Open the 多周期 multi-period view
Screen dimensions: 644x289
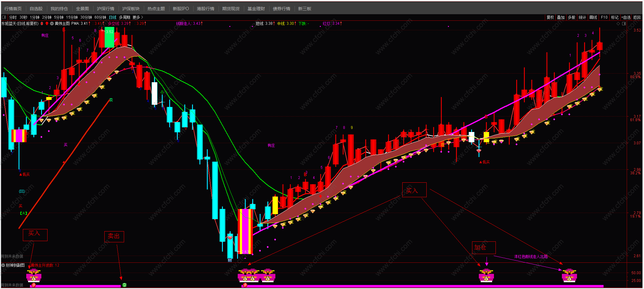click(x=124, y=17)
